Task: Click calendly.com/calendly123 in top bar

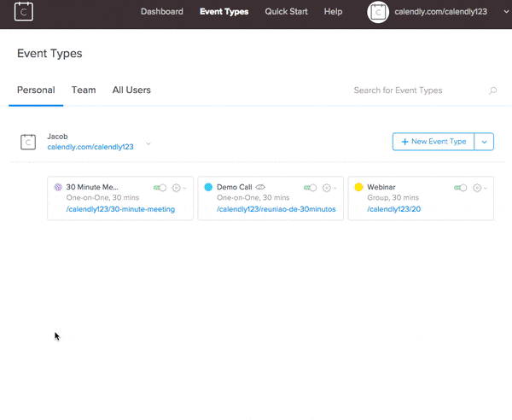Action: (x=441, y=12)
